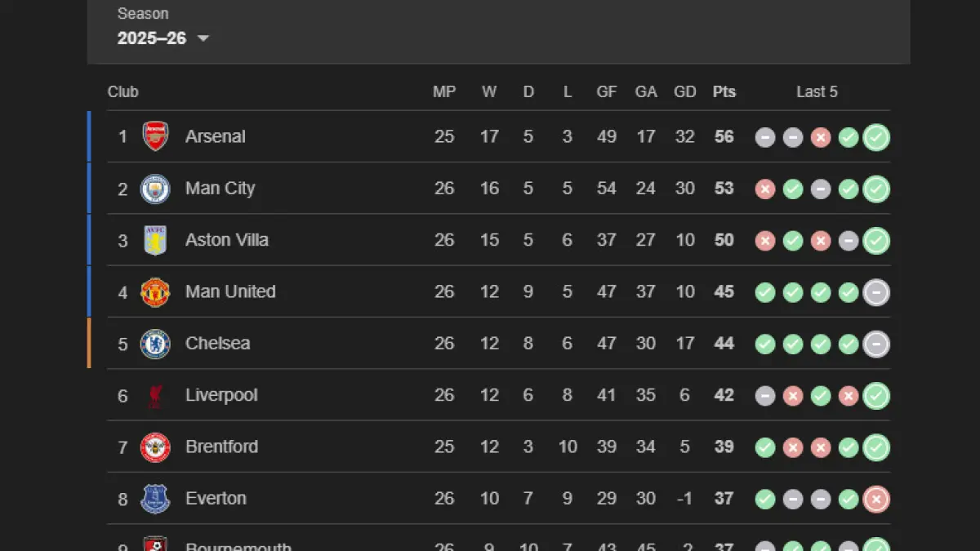Image resolution: width=980 pixels, height=551 pixels.
Task: Click the Arsenal club crest icon
Action: (x=155, y=136)
